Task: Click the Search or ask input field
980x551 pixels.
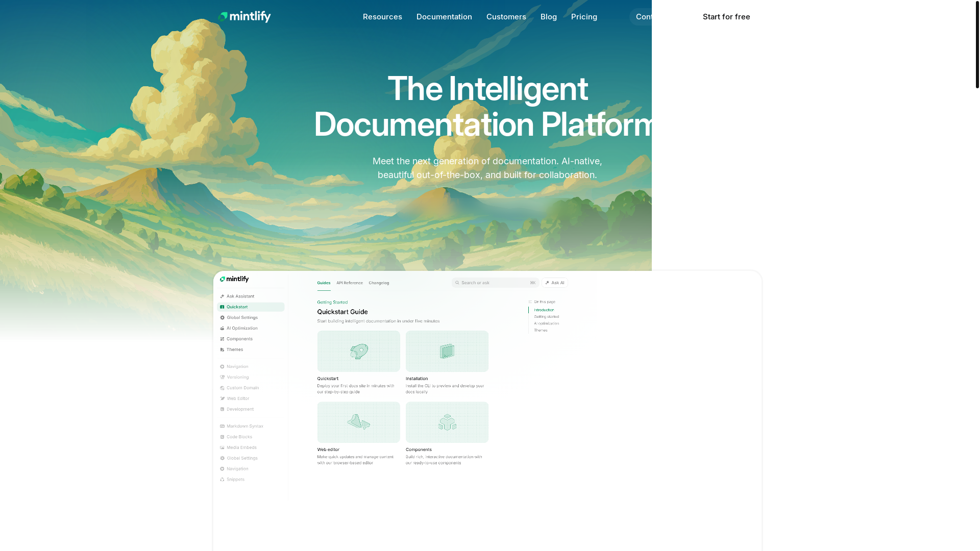Action: [x=495, y=283]
